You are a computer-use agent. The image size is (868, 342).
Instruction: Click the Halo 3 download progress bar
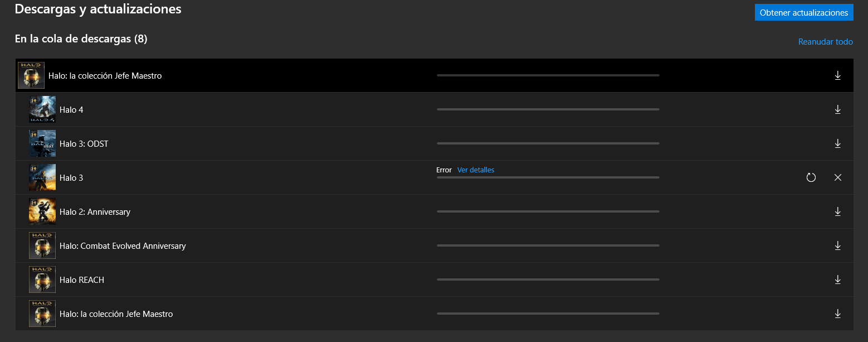click(x=548, y=177)
